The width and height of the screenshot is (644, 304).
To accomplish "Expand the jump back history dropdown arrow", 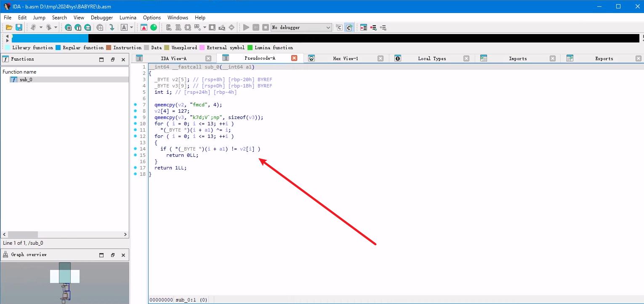I will pos(41,27).
